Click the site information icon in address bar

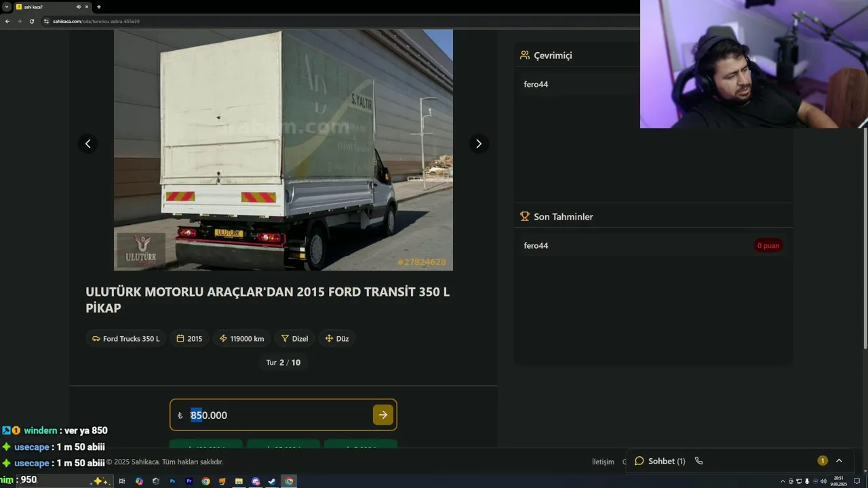47,21
